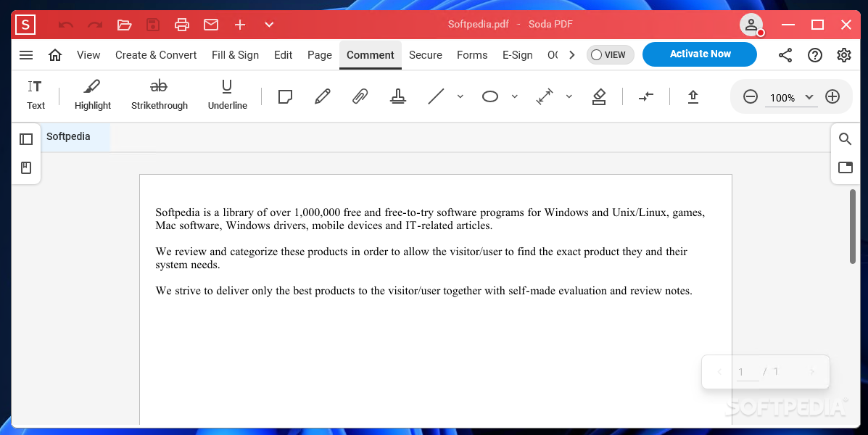Viewport: 868px width, 435px height.
Task: Open the bookmarks panel icon
Action: click(x=26, y=167)
